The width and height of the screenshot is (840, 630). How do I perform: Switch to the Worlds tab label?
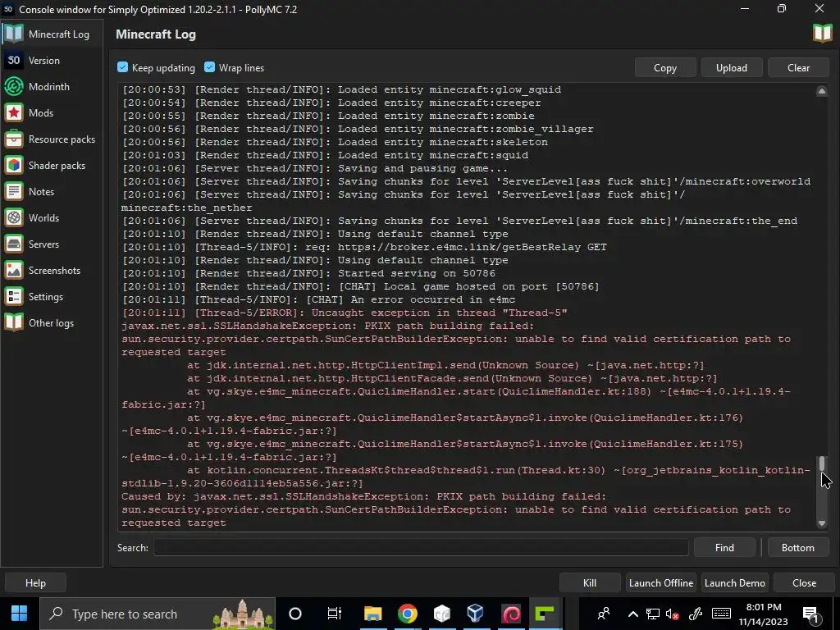click(x=44, y=218)
